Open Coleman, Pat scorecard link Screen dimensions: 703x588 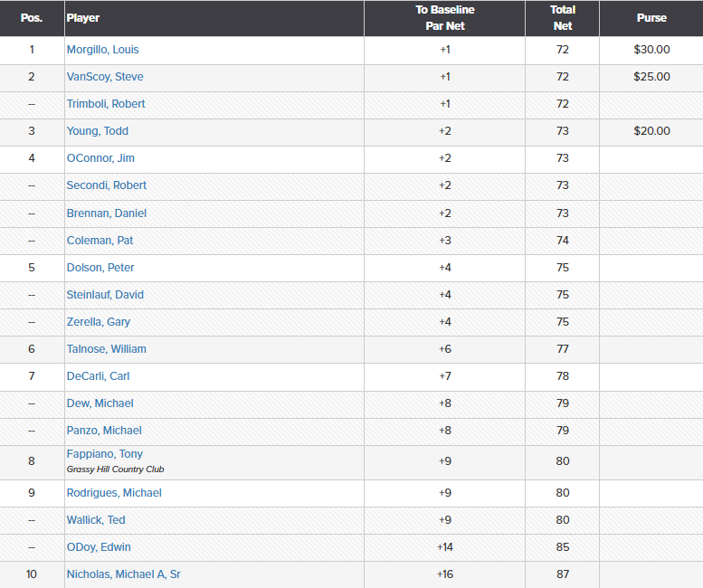100,241
